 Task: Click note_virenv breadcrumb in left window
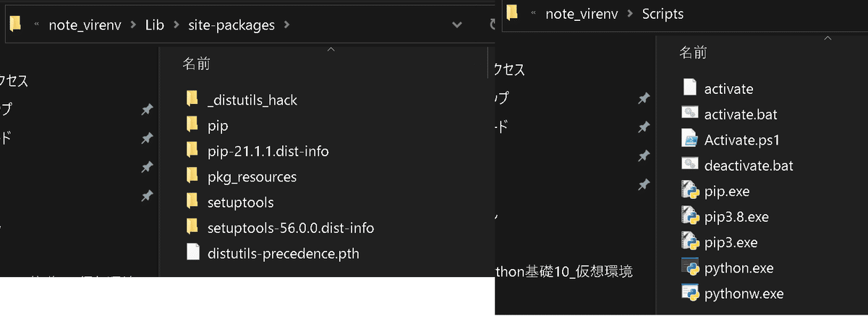coord(85,25)
